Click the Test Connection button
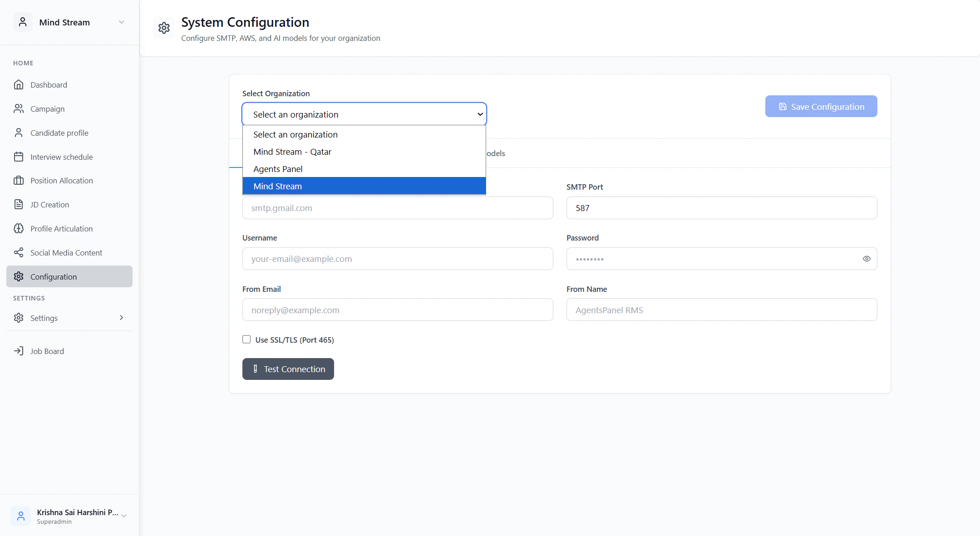This screenshot has height=536, width=980. pyautogui.click(x=288, y=369)
